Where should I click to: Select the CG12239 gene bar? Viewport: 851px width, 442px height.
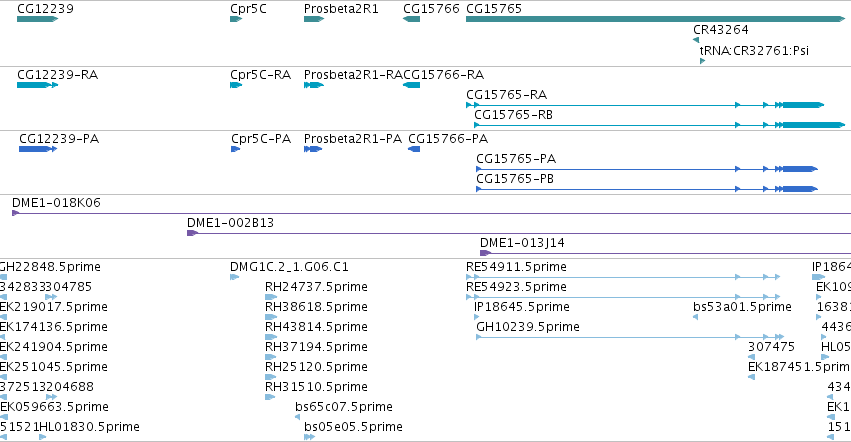pyautogui.click(x=37, y=19)
